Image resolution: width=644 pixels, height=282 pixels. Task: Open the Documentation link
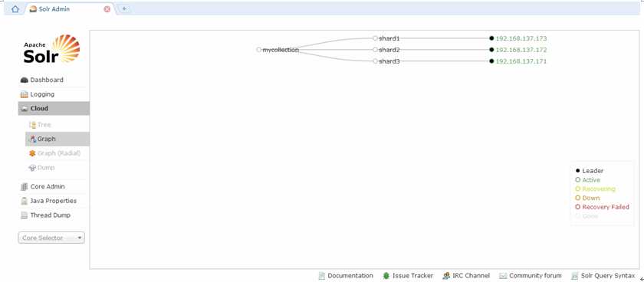pos(350,276)
